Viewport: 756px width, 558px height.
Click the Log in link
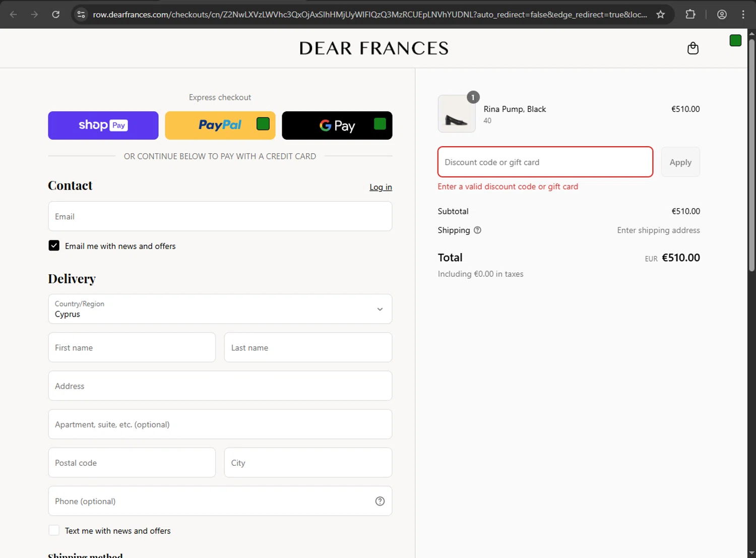pyautogui.click(x=381, y=187)
